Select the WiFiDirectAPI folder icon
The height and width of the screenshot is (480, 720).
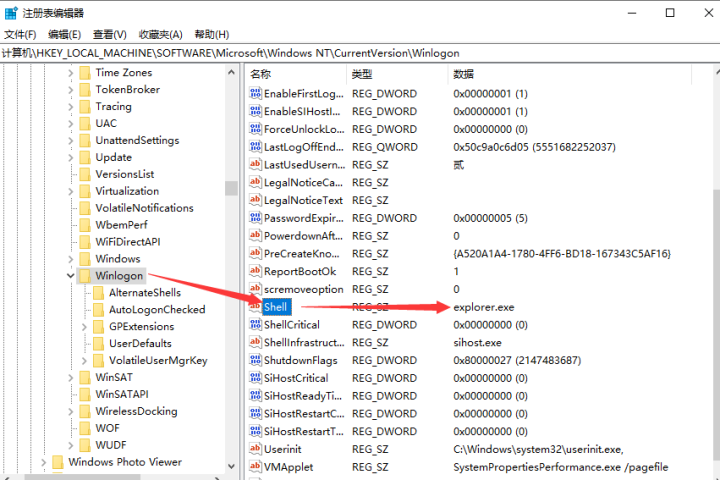click(x=85, y=242)
